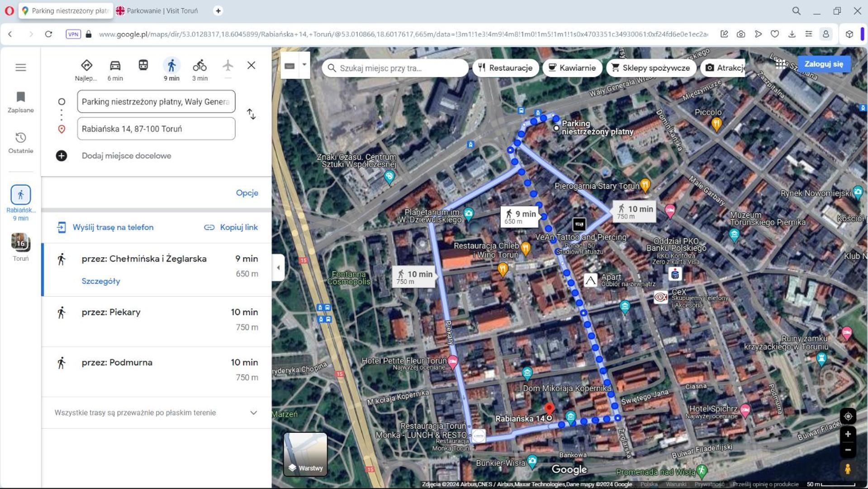Screen dimensions: 868x489
Task: Select route przez Chełmińska i Żeglarska
Action: coord(157,270)
